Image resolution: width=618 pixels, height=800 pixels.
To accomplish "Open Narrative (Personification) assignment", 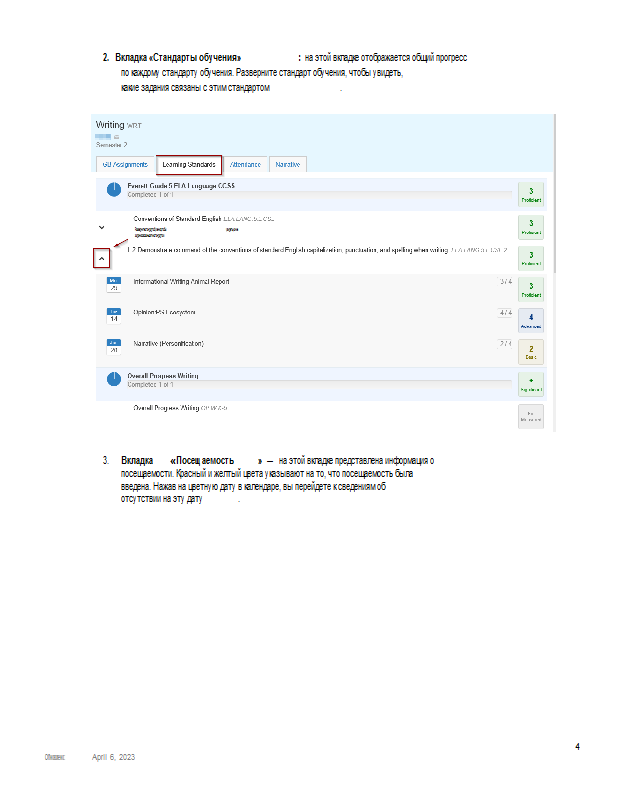I will coord(168,343).
